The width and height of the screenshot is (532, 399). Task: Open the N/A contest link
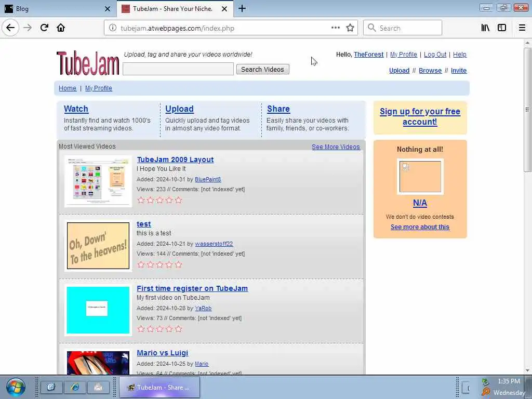(420, 203)
